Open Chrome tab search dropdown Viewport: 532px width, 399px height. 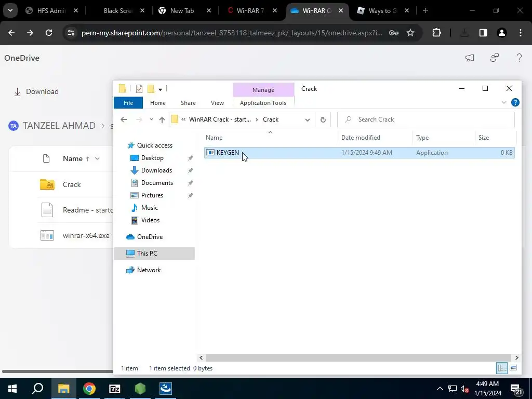click(x=10, y=10)
